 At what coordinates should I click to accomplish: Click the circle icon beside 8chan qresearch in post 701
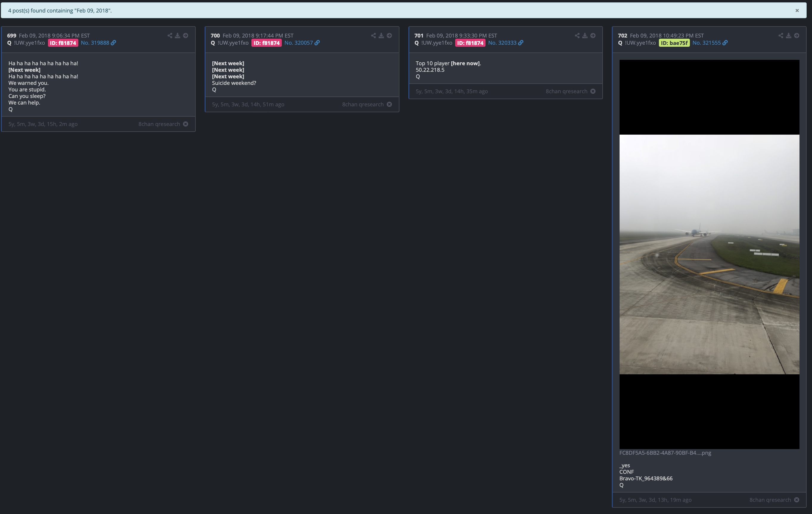(x=593, y=91)
